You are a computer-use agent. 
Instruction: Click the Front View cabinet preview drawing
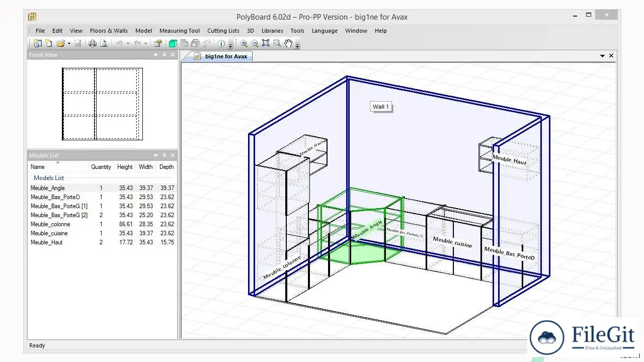(102, 104)
